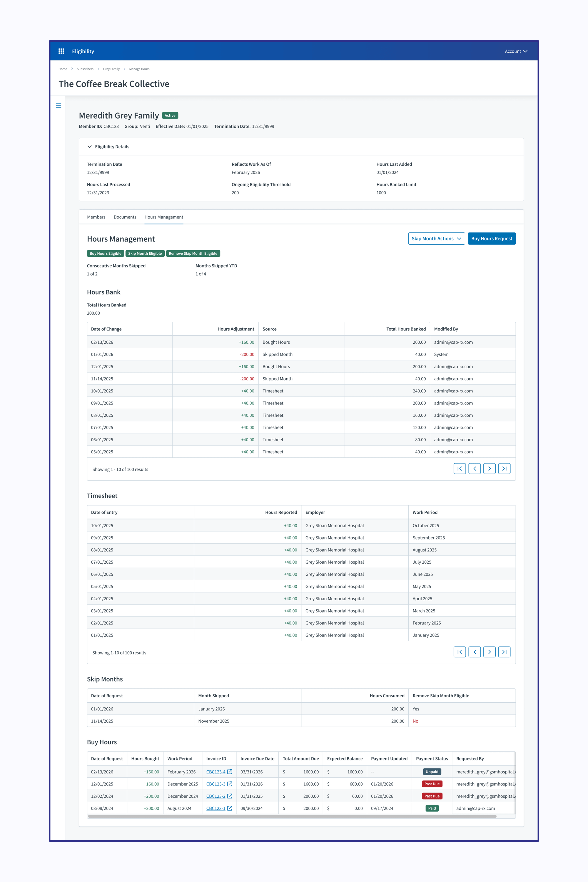Click the Buy Hours Request button

pos(491,239)
